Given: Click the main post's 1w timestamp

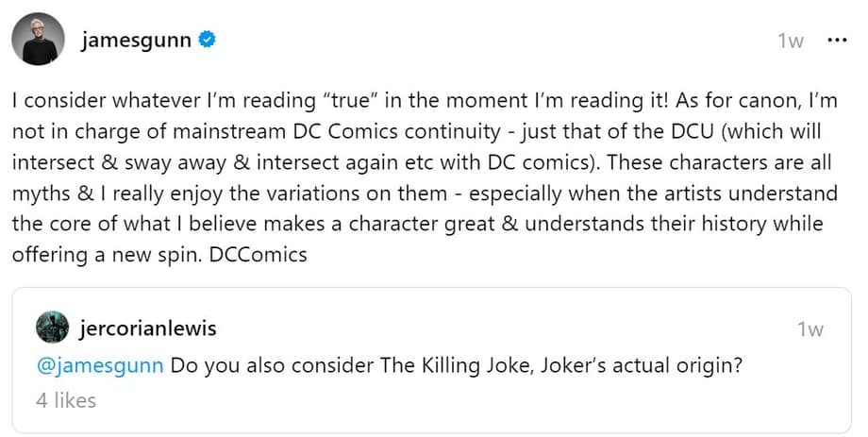Looking at the screenshot, I should pyautogui.click(x=791, y=42).
